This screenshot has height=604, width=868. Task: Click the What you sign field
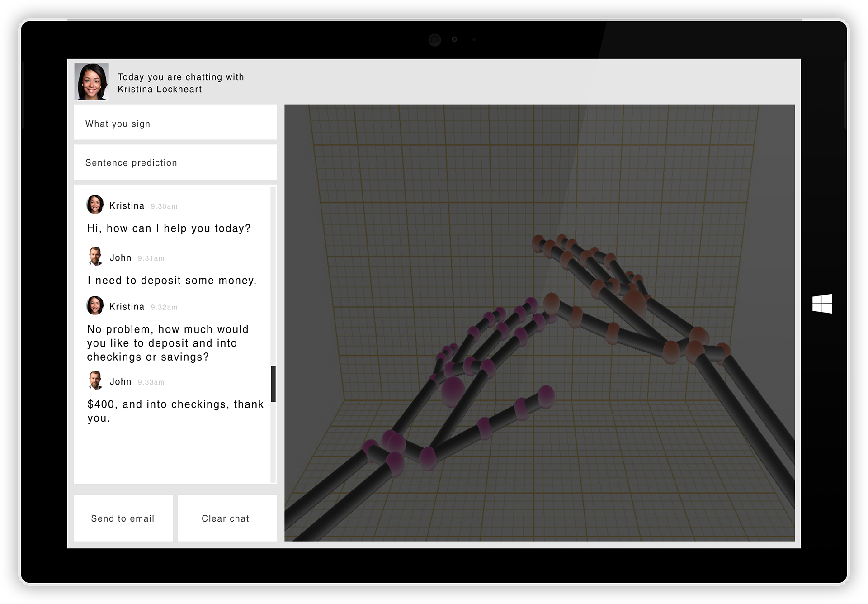(x=175, y=123)
